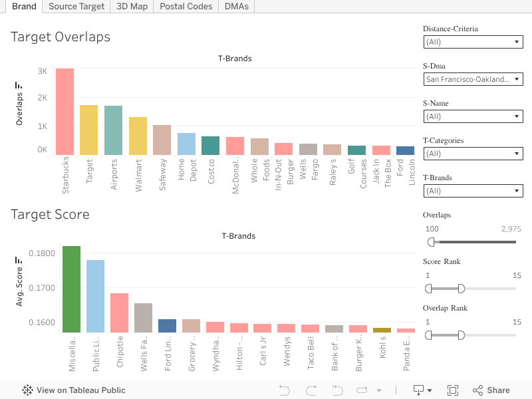
Task: Click the Tableau logo icon
Action: (x=28, y=390)
